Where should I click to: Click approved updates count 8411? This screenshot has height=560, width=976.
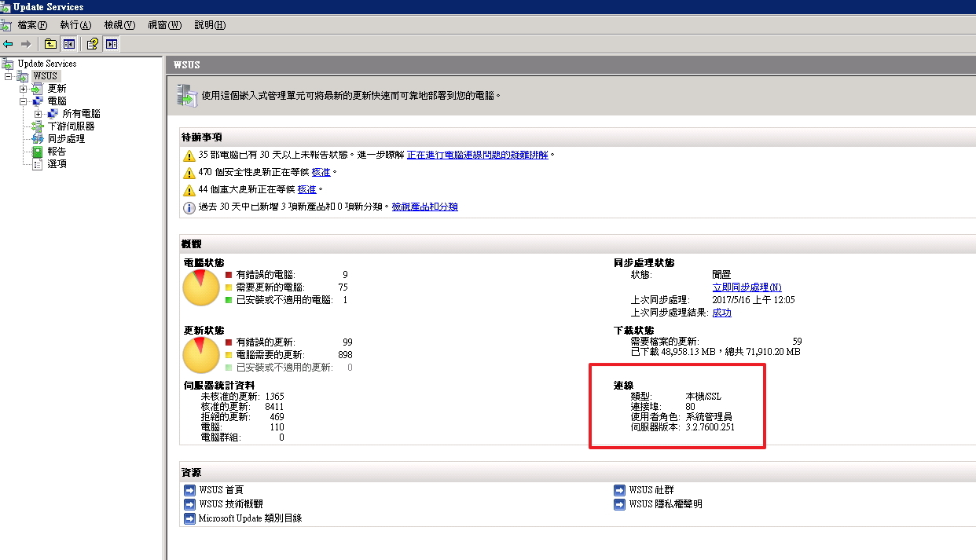(274, 407)
